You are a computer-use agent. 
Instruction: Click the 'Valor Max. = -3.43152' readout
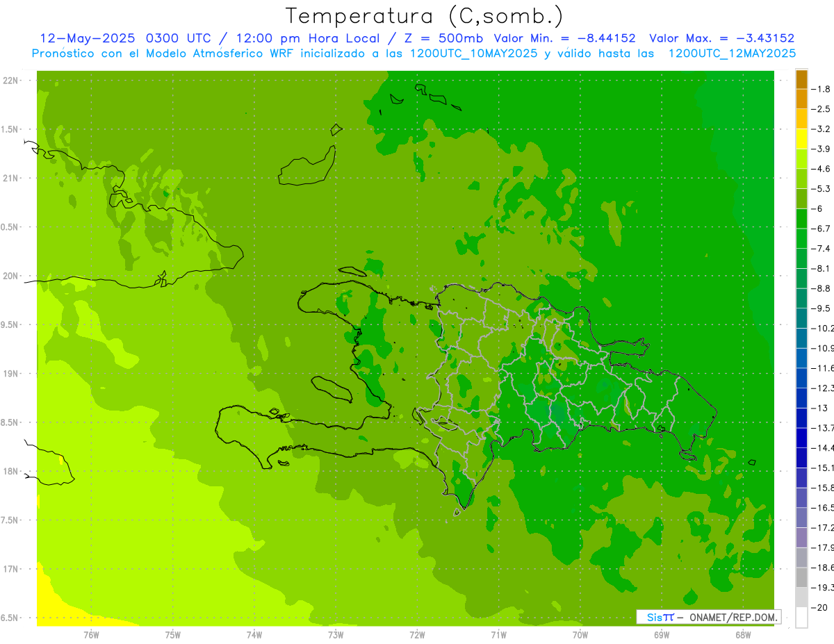[x=721, y=38]
